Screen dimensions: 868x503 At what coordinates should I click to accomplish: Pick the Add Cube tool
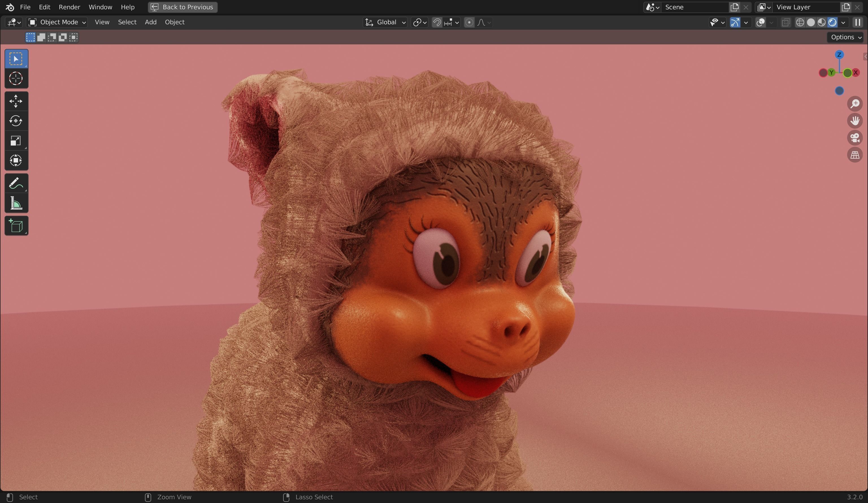click(x=16, y=226)
